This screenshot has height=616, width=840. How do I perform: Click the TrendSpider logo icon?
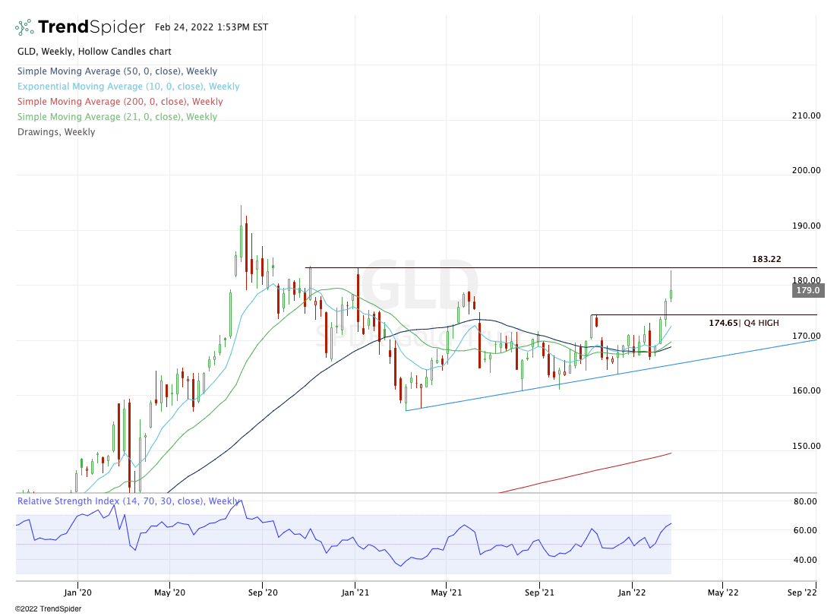[x=24, y=27]
